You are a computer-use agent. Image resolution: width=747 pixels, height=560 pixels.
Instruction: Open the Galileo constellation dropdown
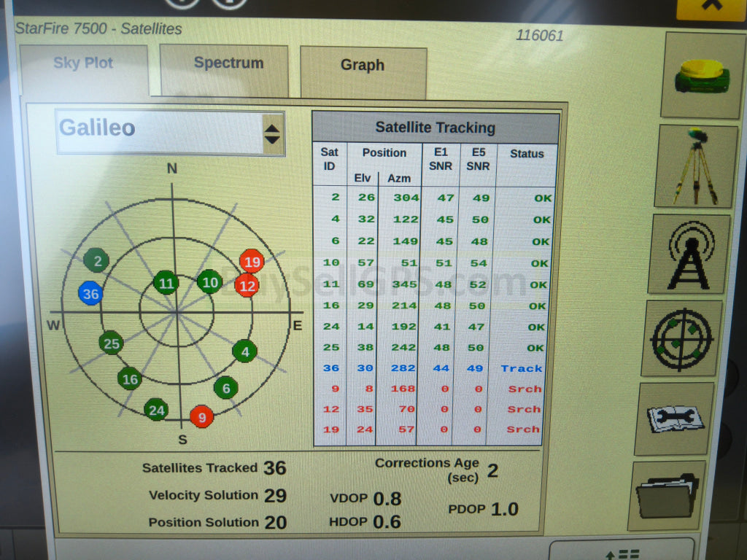(x=170, y=132)
